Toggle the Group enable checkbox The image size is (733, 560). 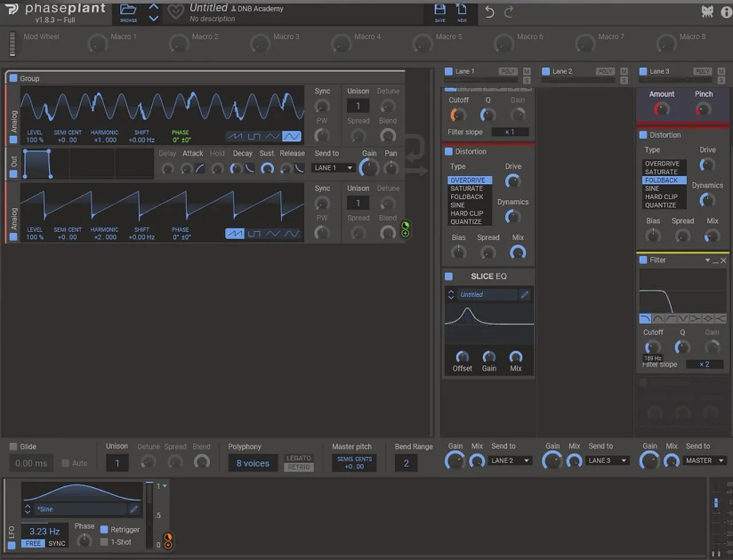pos(13,78)
